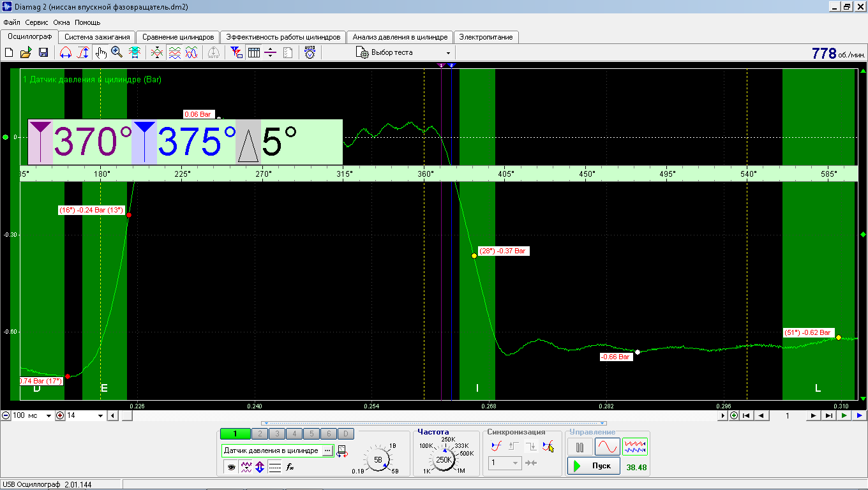
Task: Create a new file with the blank page icon
Action: 9,53
